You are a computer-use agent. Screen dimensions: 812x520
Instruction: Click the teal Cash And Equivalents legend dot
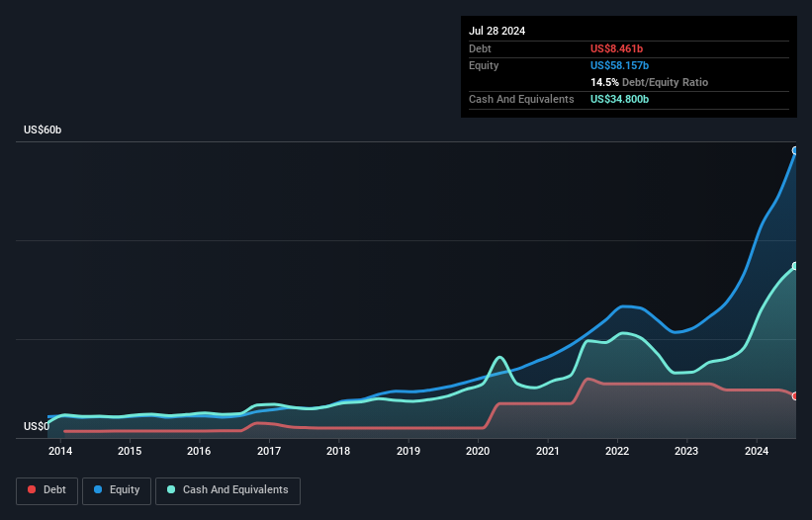click(171, 489)
